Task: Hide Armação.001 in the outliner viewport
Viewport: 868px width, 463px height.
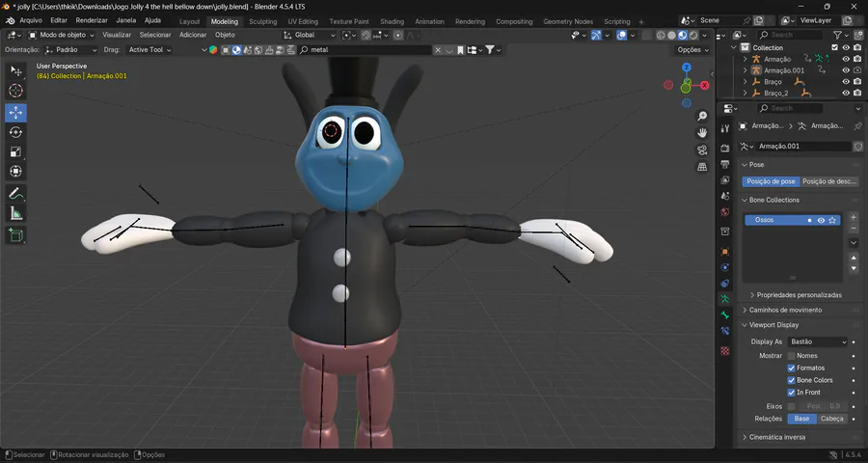Action: click(x=846, y=70)
